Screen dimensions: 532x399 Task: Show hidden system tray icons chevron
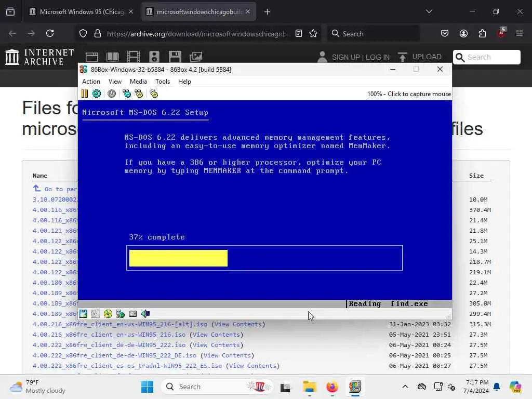click(405, 387)
